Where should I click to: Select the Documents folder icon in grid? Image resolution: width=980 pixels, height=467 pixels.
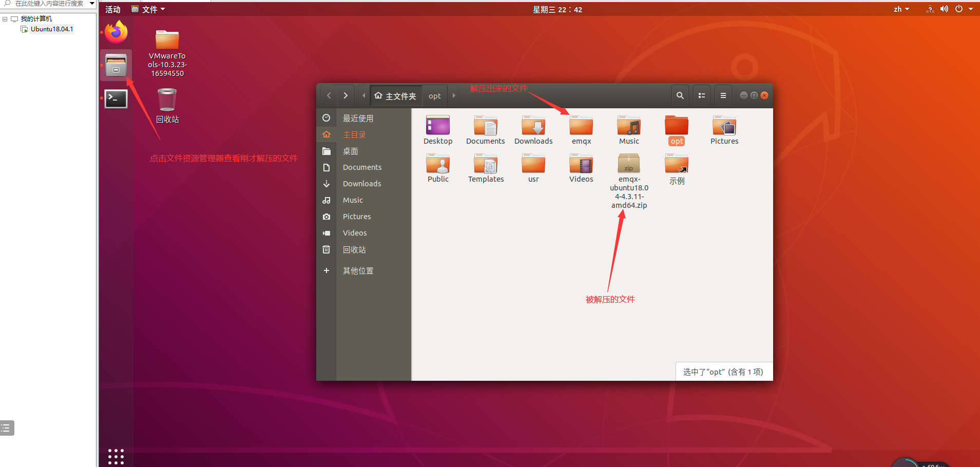point(486,130)
